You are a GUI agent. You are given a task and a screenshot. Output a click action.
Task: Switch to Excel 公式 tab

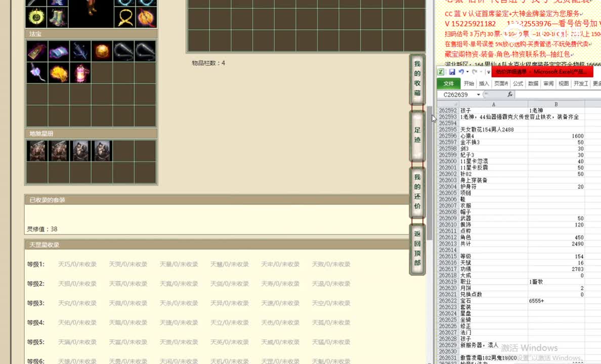click(518, 83)
